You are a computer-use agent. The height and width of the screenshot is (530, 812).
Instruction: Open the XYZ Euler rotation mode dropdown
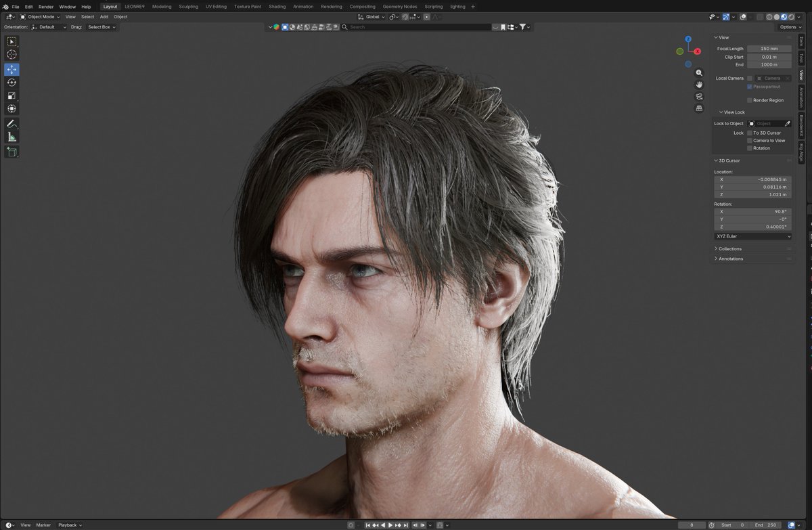(752, 236)
